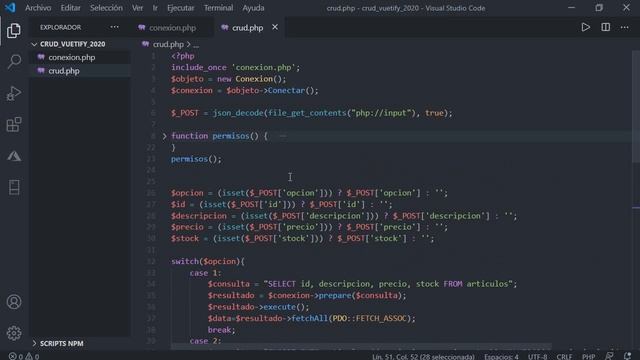Viewport: 640px width, 360px height.
Task: Open the Archivo menu
Action: click(x=38, y=8)
